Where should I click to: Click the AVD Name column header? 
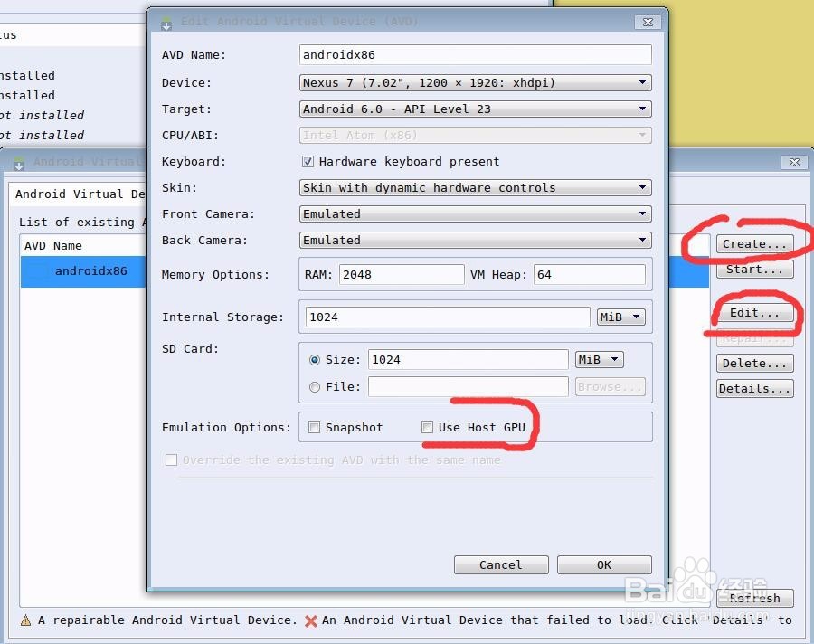[x=83, y=246]
